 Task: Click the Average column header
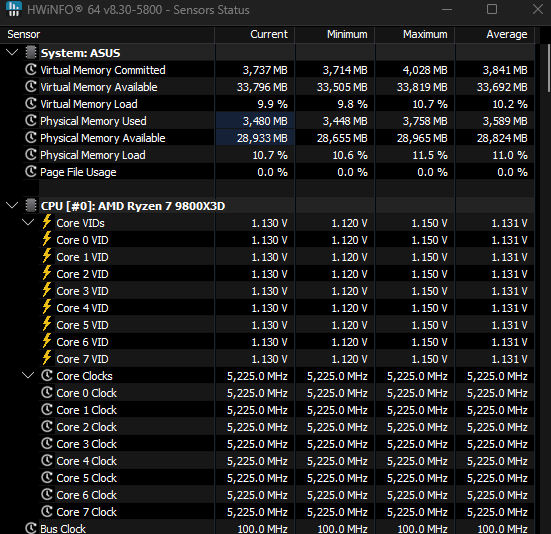click(x=495, y=34)
